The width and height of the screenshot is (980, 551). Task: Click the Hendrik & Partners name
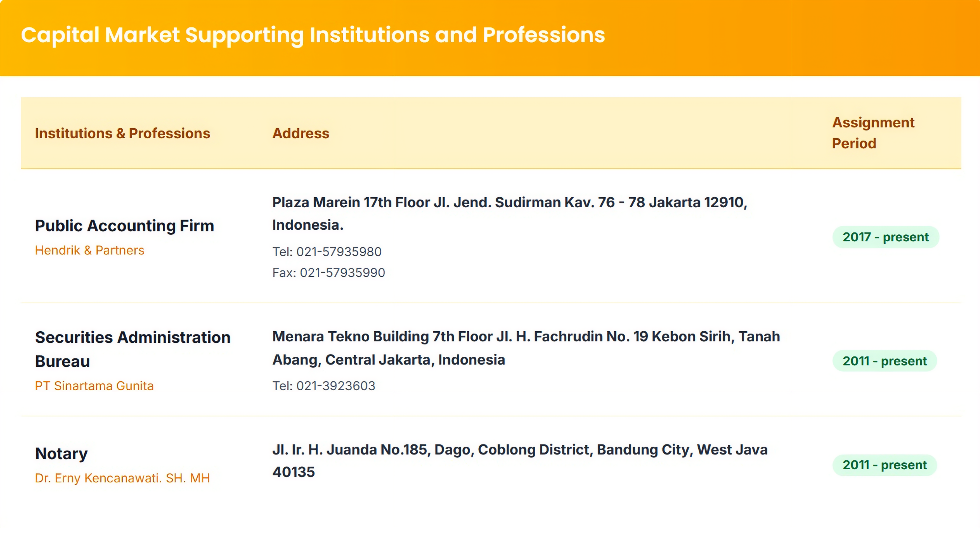coord(90,250)
